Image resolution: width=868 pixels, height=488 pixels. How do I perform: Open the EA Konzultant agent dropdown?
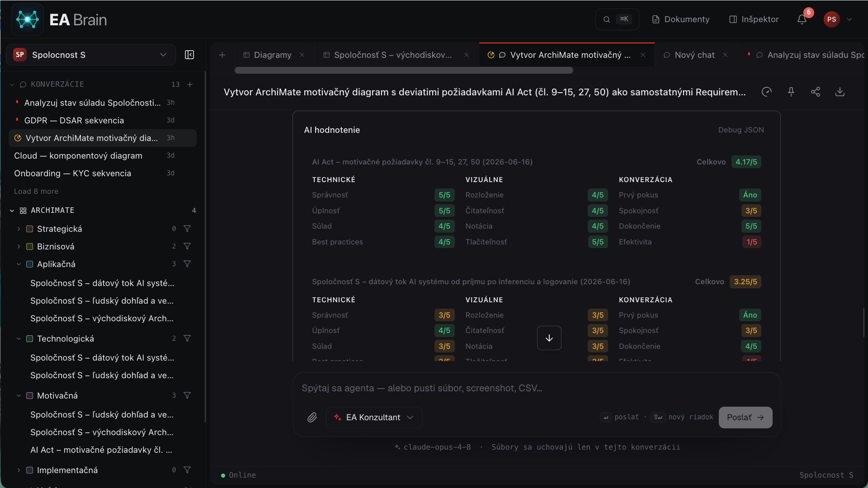pos(374,418)
